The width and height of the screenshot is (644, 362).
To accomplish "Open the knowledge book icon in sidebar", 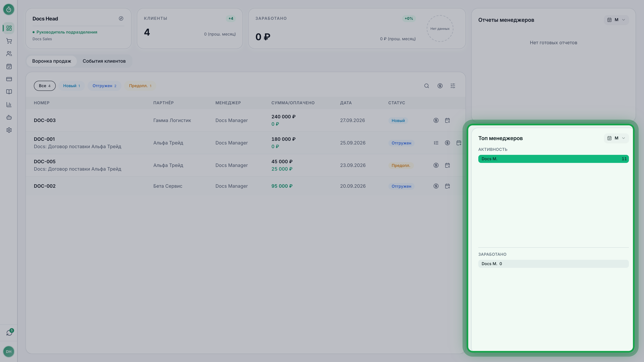I will coord(9,92).
